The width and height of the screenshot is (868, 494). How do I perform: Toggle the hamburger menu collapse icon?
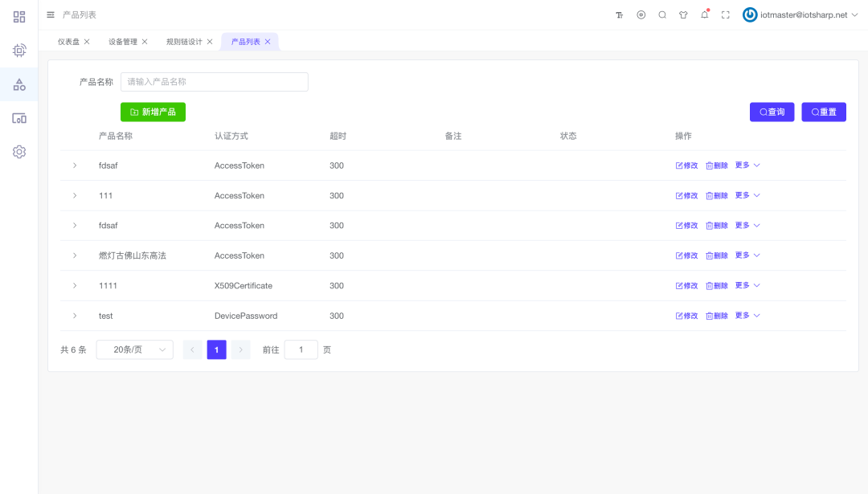51,14
